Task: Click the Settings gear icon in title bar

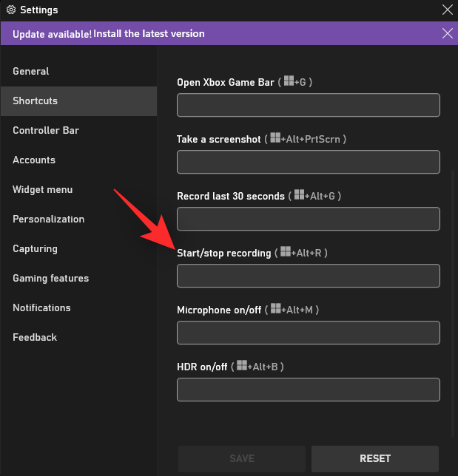Action: (x=10, y=10)
